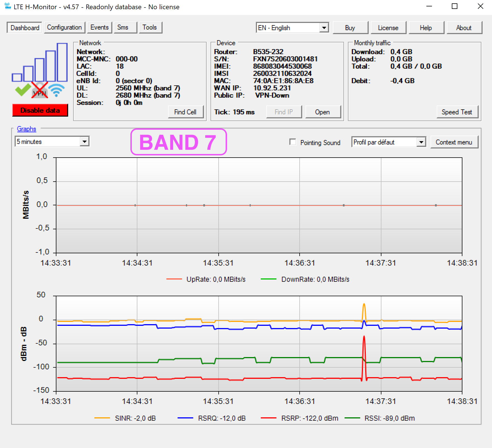Click the Graphs link
492x448 pixels.
tap(27, 129)
